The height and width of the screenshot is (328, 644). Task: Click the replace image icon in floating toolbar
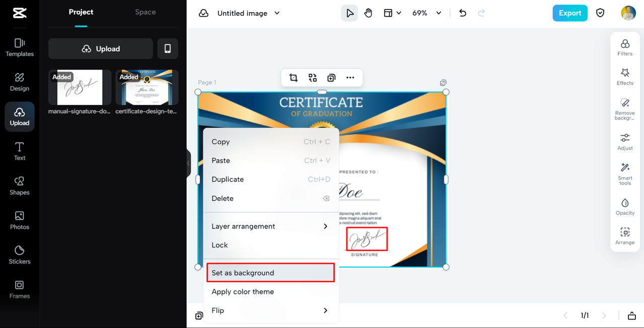point(312,77)
